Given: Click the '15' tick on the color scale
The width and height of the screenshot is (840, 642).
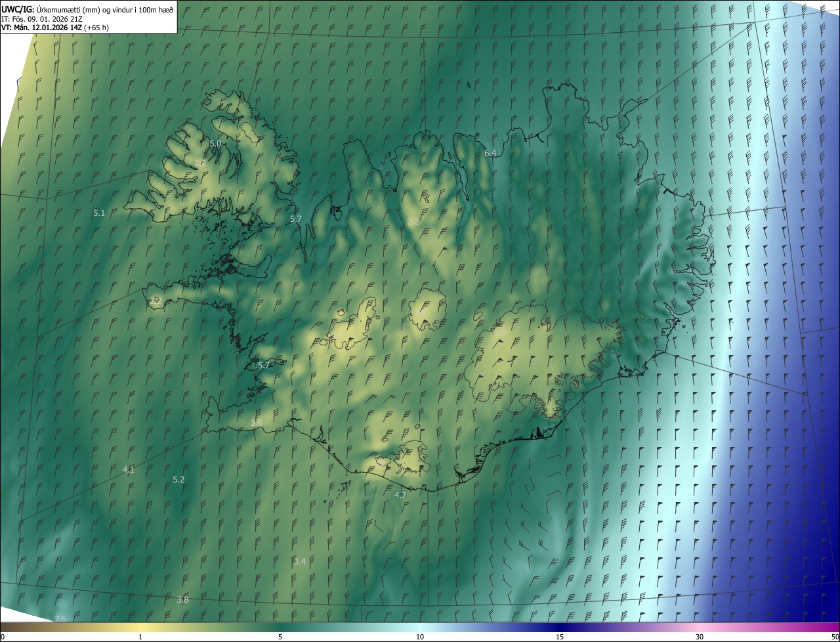Looking at the screenshot, I should pyautogui.click(x=560, y=637).
